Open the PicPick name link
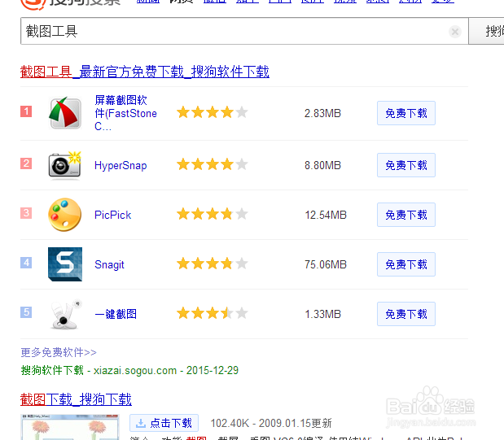This screenshot has height=440, width=504. (x=113, y=215)
